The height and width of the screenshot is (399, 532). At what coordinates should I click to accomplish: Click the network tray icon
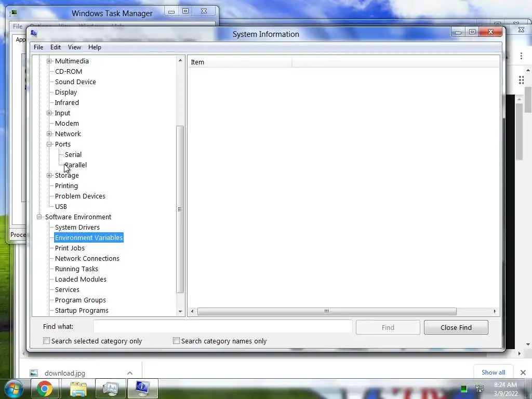(x=480, y=389)
